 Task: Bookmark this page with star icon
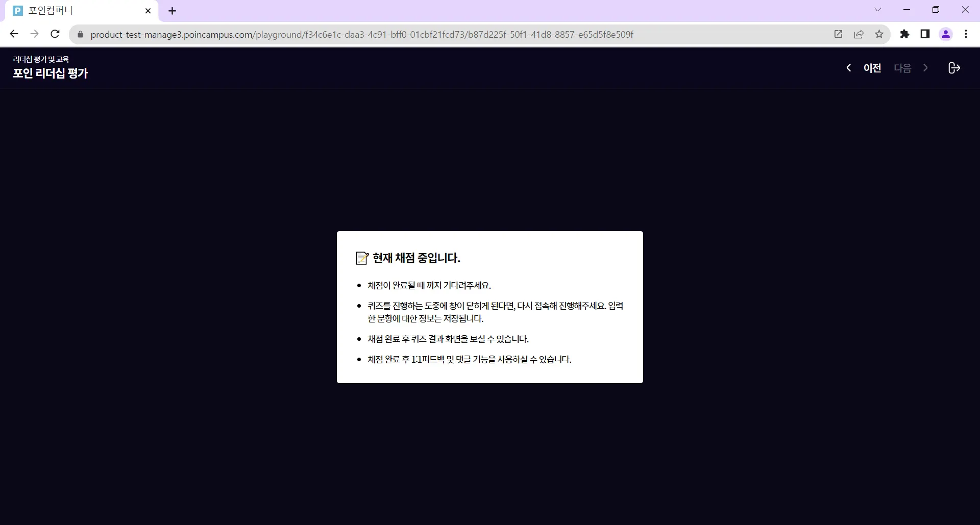click(x=879, y=34)
